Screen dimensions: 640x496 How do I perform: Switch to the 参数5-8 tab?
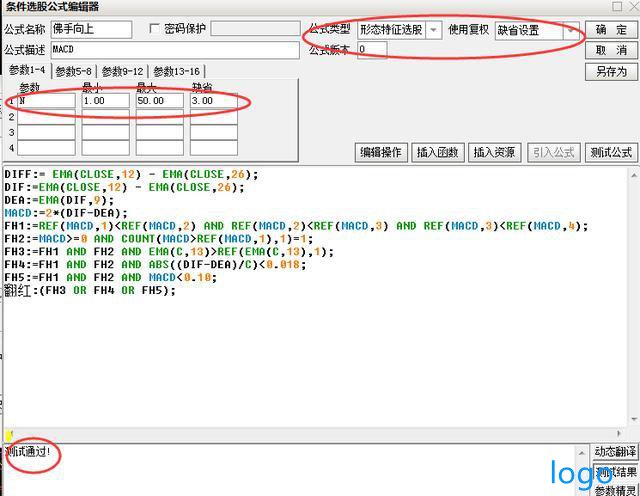pyautogui.click(x=74, y=72)
